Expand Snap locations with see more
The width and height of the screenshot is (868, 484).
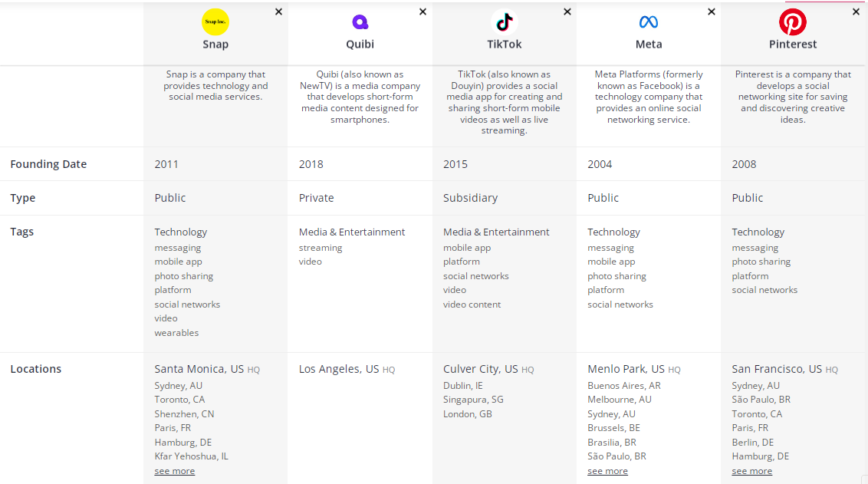pyautogui.click(x=174, y=471)
